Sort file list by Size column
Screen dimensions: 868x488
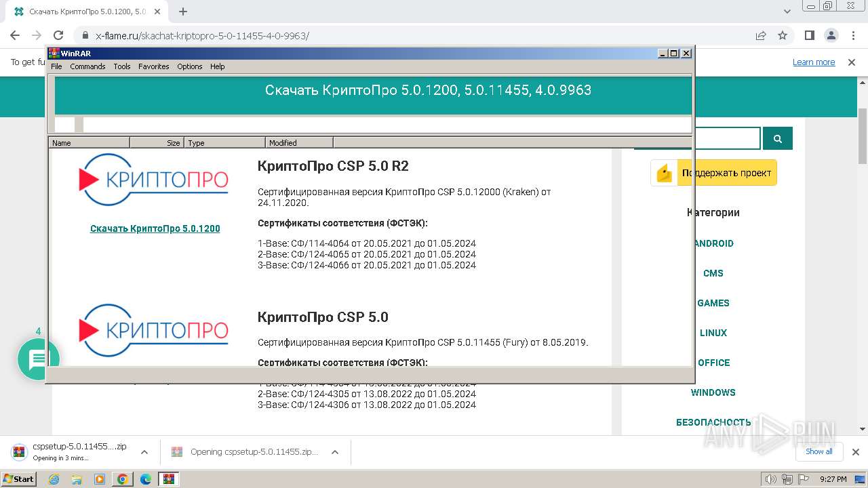[157, 142]
